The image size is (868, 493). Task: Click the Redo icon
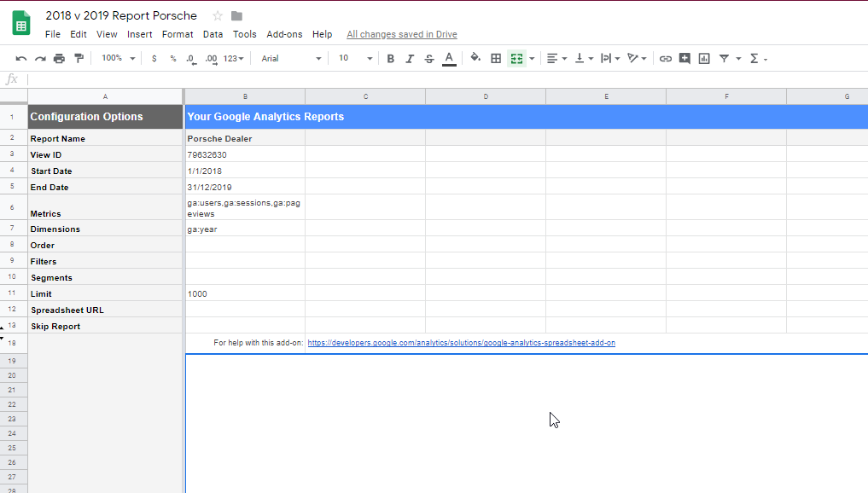point(40,58)
